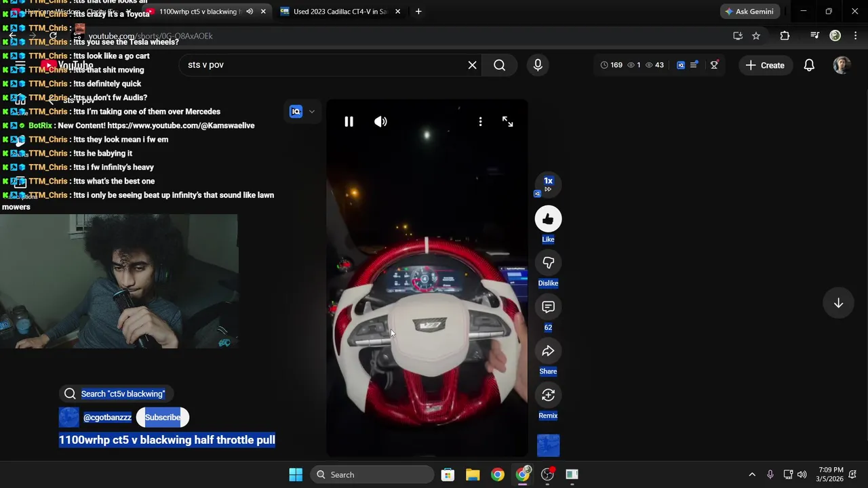Open the Windows Start menu

click(296, 474)
